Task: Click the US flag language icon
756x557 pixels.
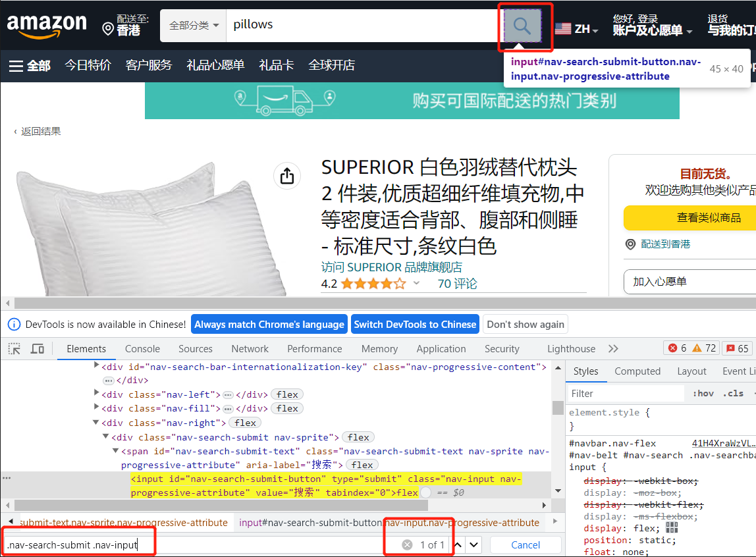Action: coord(562,29)
